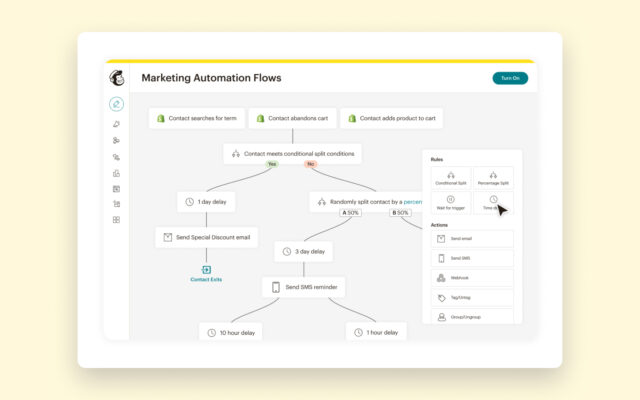Click the red No branch label
This screenshot has height=400, width=640.
point(311,164)
